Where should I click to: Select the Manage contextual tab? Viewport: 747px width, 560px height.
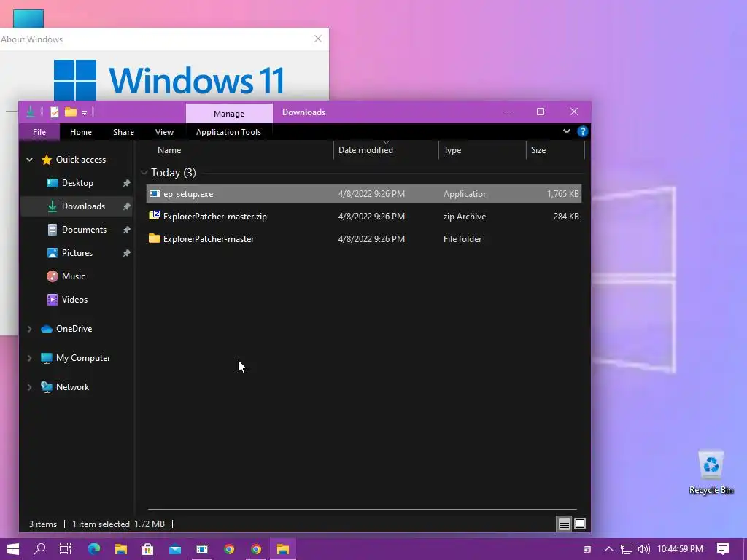point(228,113)
